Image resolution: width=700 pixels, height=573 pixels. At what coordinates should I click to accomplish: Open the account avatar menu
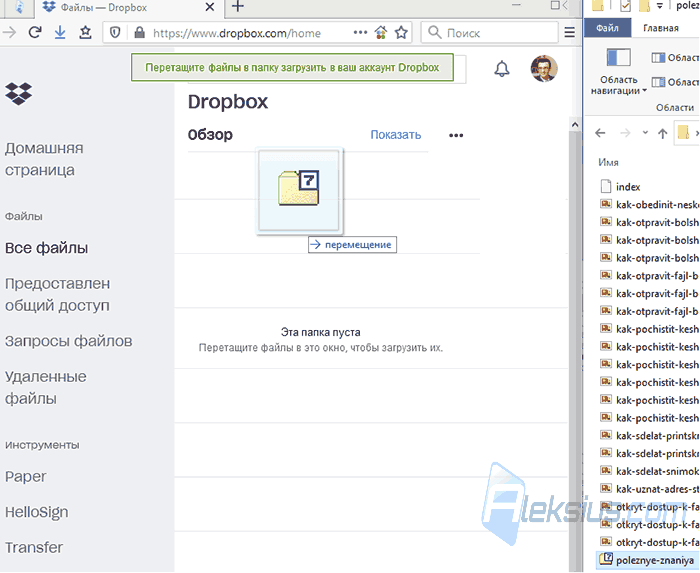(x=544, y=69)
